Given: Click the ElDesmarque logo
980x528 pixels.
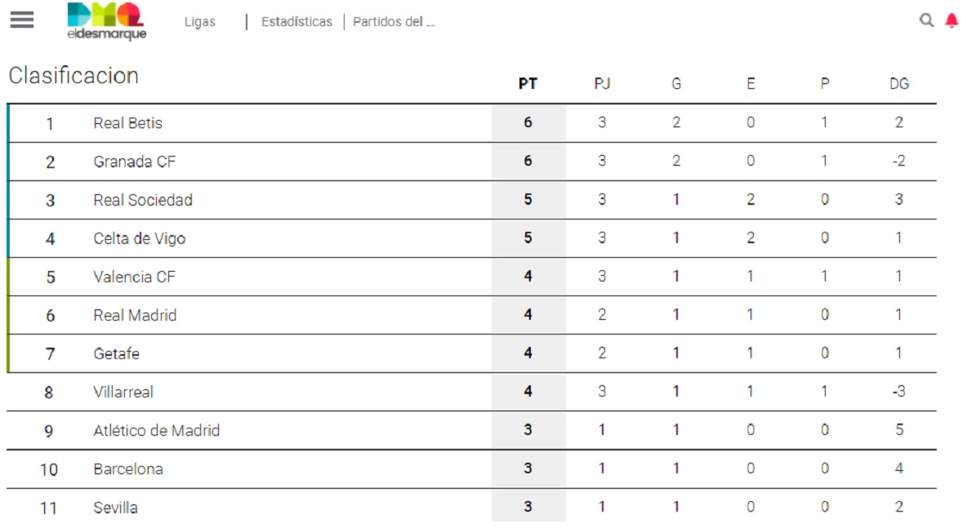Looking at the screenshot, I should (x=106, y=22).
